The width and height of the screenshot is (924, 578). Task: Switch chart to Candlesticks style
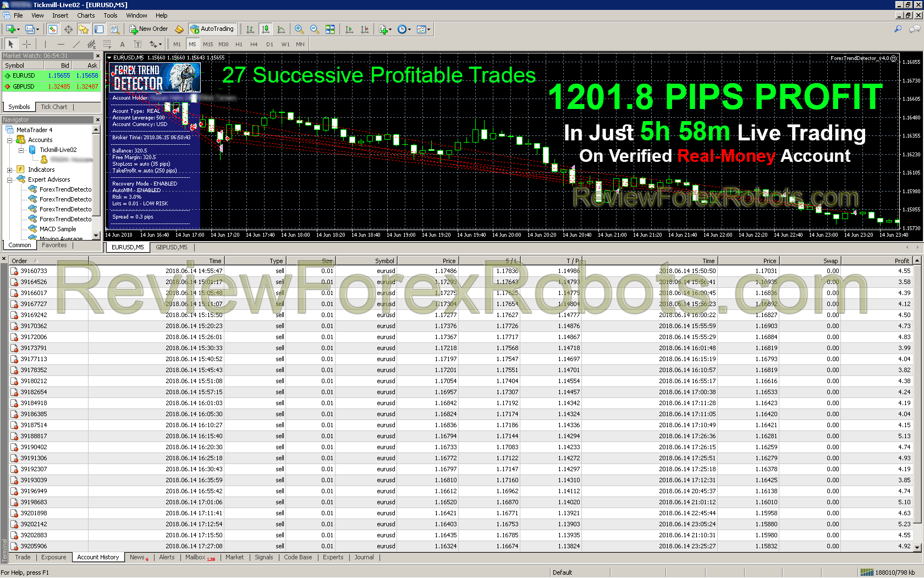coord(266,29)
